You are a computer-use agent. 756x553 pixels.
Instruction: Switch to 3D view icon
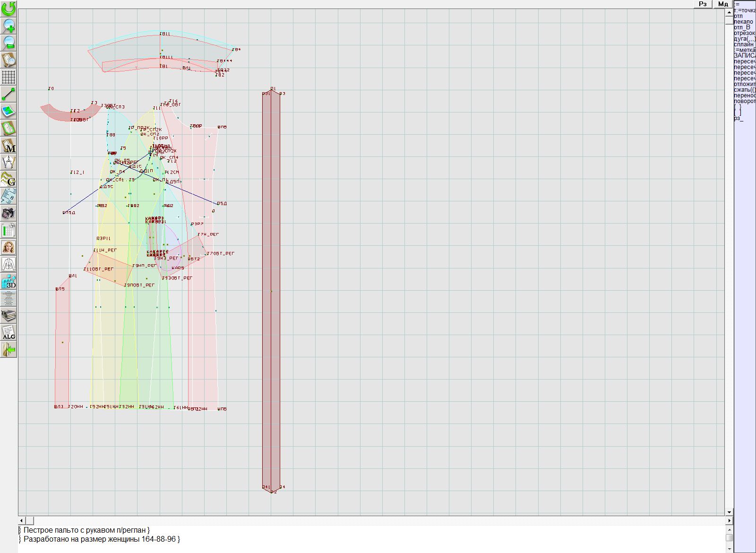coord(9,281)
